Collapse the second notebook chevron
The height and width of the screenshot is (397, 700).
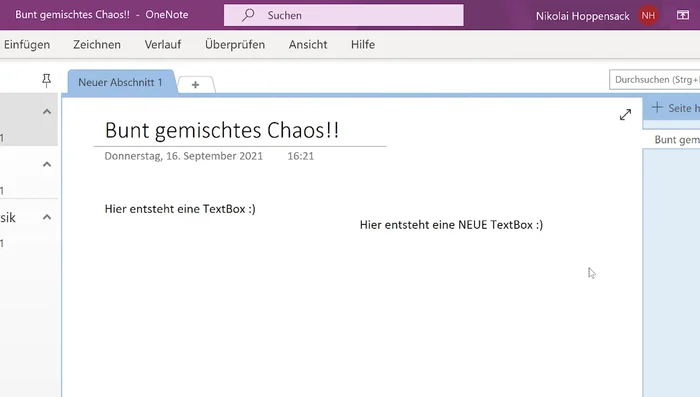tap(47, 164)
